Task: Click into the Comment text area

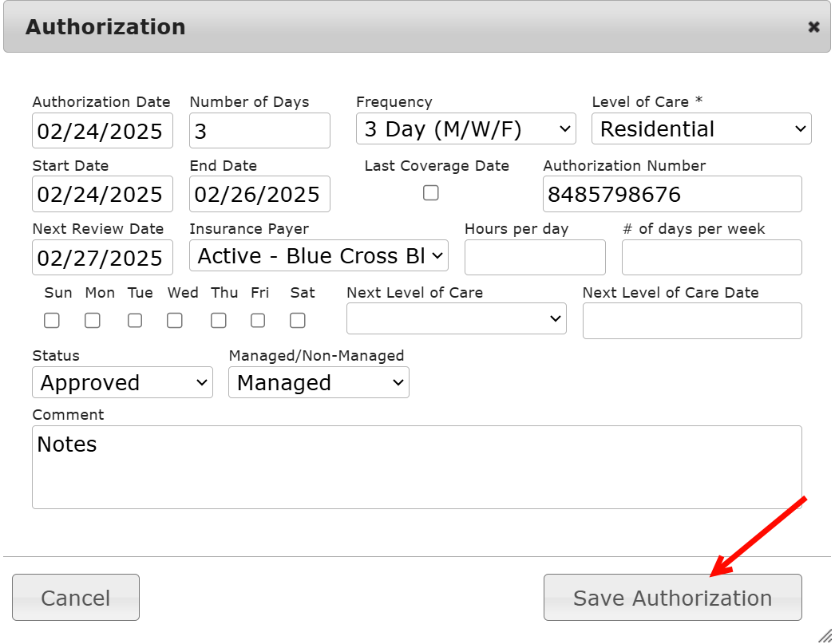Action: pos(417,467)
